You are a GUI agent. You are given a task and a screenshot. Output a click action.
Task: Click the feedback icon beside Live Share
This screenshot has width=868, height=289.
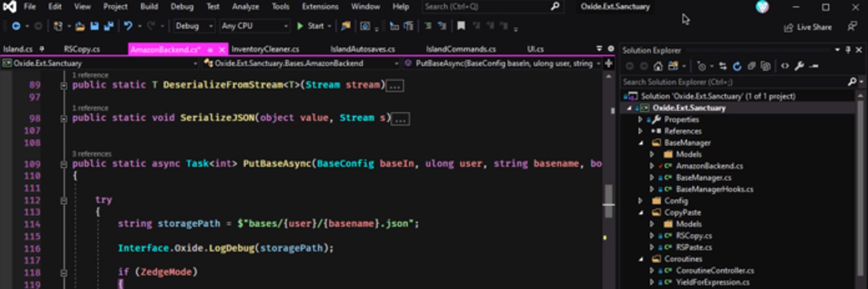pyautogui.click(x=852, y=26)
